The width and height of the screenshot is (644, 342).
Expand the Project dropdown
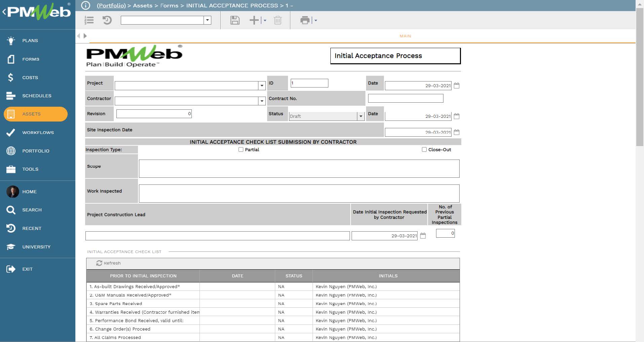pos(262,85)
